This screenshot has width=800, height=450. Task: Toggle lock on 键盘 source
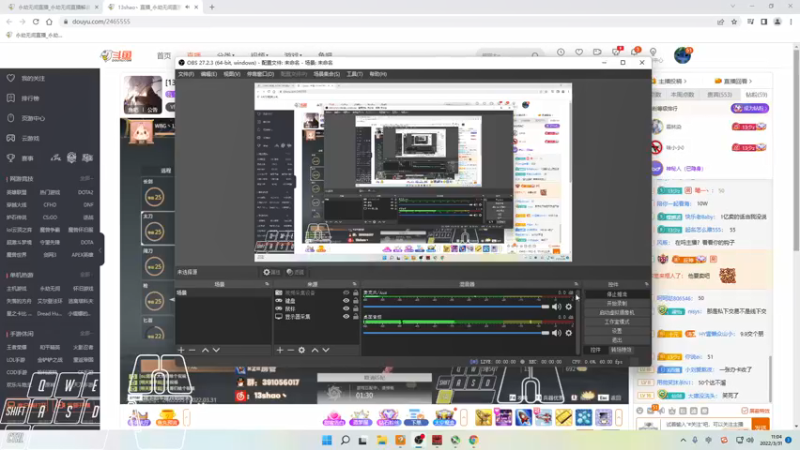point(356,301)
